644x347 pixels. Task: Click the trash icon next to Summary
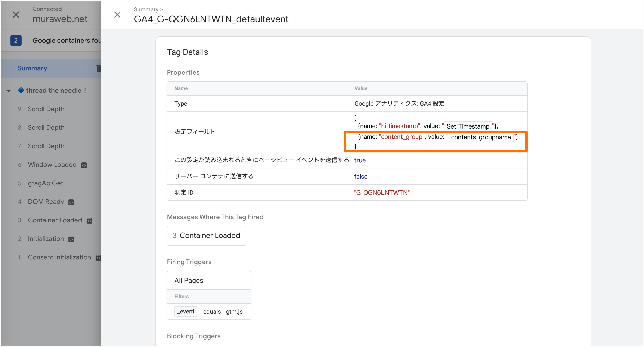click(99, 68)
